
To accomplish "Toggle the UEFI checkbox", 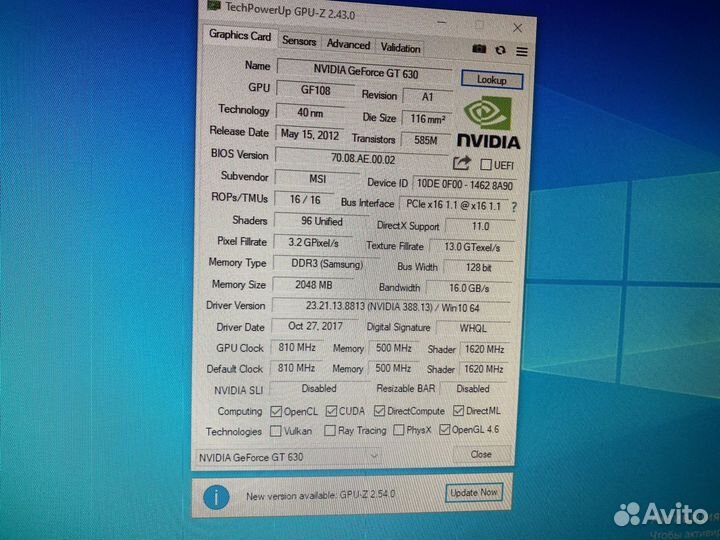I will pos(485,164).
